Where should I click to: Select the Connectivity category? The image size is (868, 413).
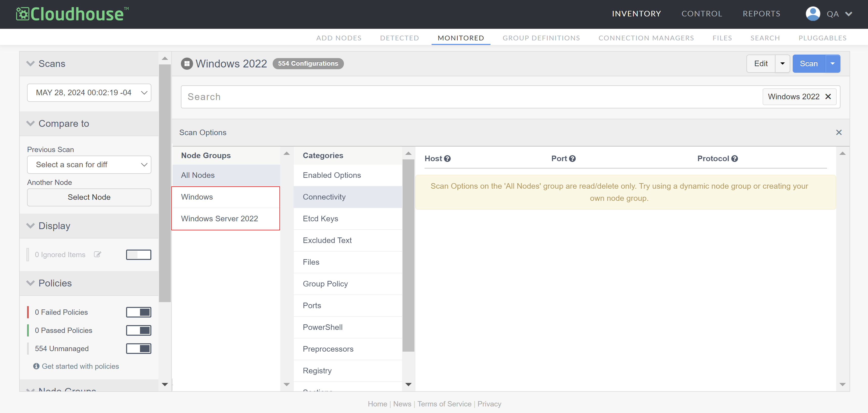(347, 197)
